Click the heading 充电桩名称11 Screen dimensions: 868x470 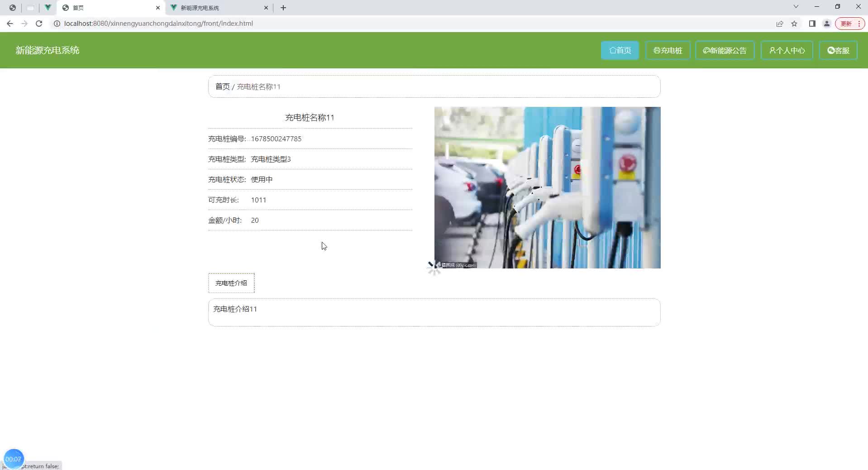(x=310, y=118)
